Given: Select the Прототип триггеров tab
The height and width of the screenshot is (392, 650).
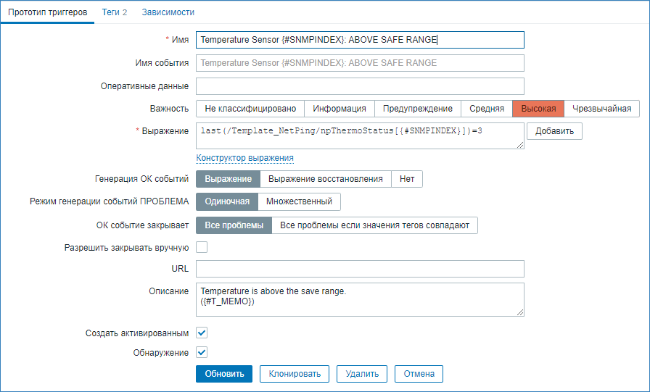Looking at the screenshot, I should 48,12.
